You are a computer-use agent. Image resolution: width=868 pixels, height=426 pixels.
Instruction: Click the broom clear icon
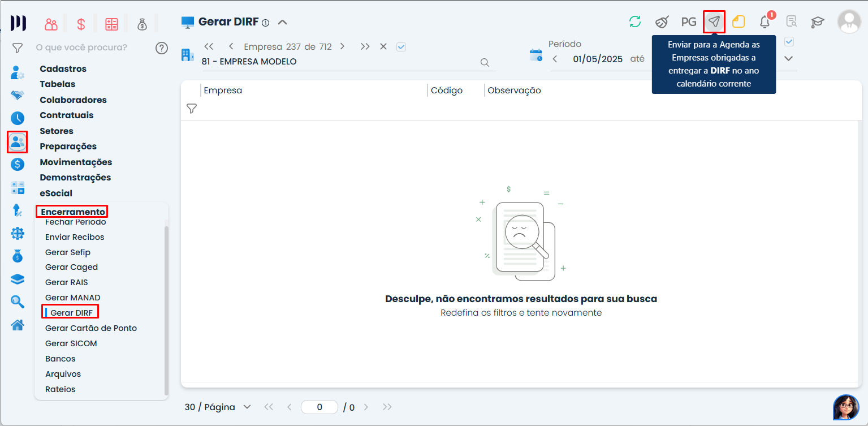tap(662, 22)
